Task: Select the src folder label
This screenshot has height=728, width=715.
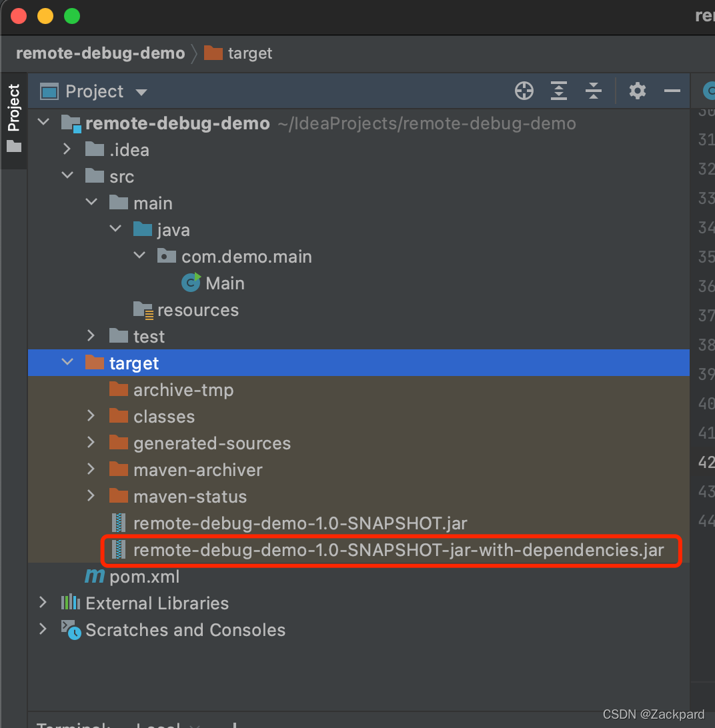Action: pos(121,177)
